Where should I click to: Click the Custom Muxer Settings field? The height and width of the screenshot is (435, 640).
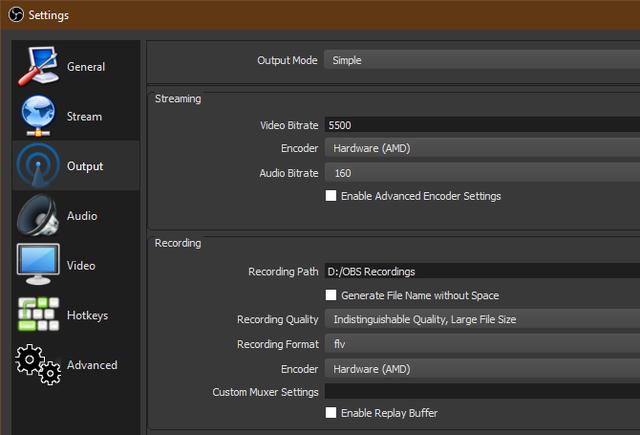tap(482, 392)
